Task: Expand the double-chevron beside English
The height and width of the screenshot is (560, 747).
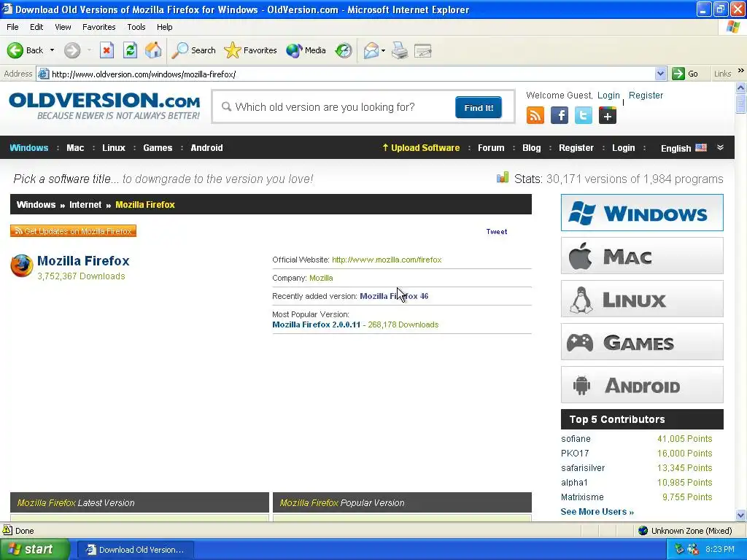Action: click(720, 147)
